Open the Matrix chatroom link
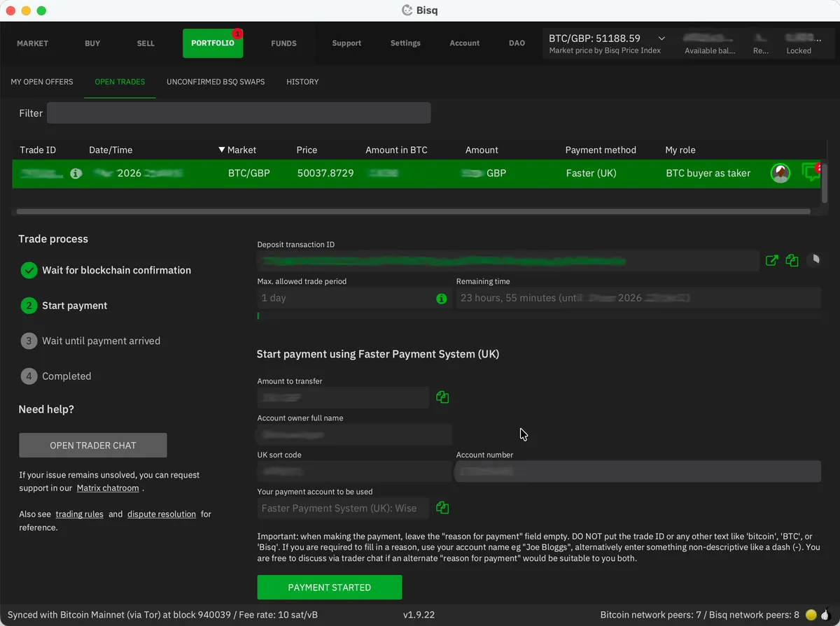Viewport: 840px width, 626px height. tap(108, 488)
